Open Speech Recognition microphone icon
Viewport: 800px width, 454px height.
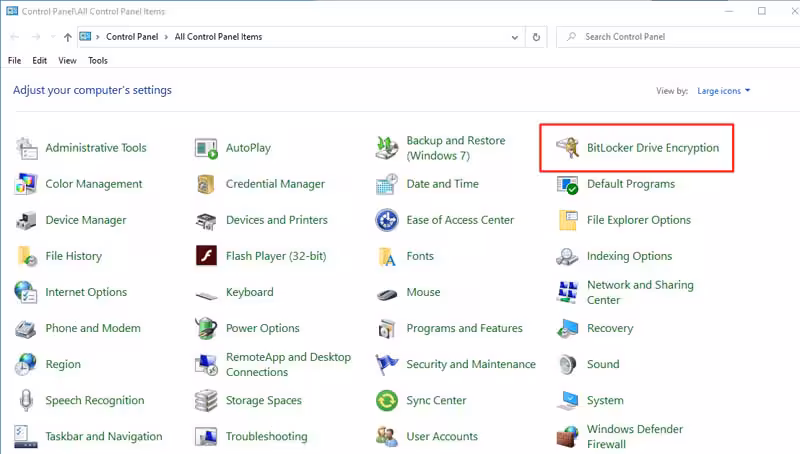pos(26,401)
